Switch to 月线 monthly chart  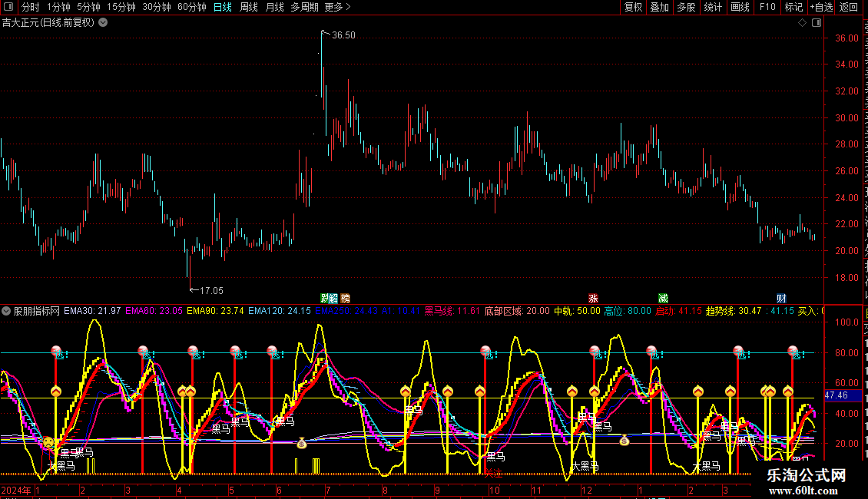pos(274,7)
